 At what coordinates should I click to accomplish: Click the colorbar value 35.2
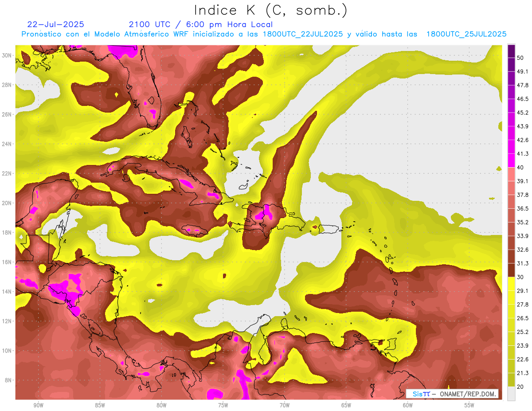click(x=523, y=222)
